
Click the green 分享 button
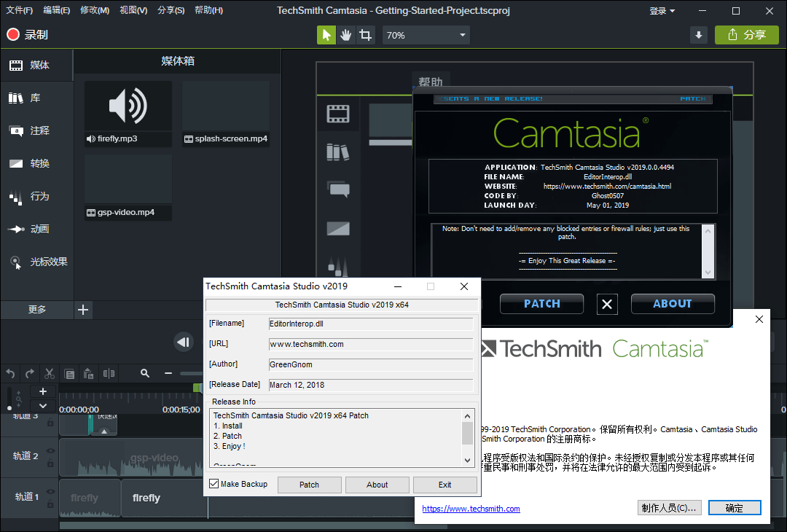(746, 35)
